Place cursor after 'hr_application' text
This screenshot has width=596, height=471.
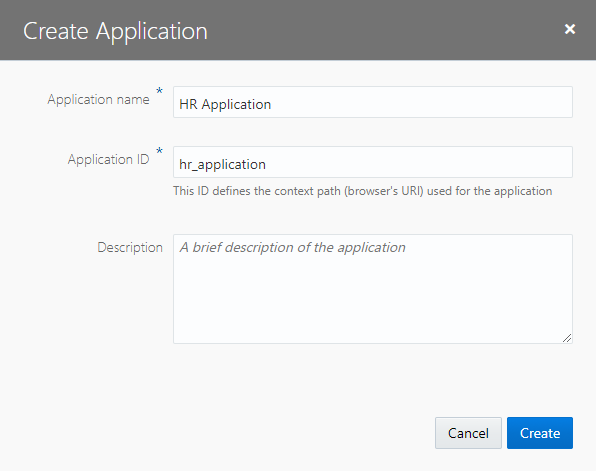pyautogui.click(x=267, y=164)
